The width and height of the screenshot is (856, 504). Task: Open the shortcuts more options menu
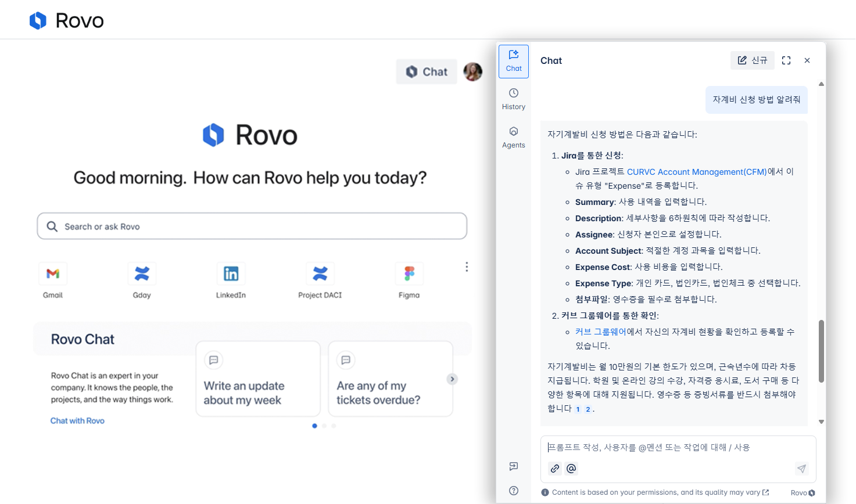click(x=467, y=267)
